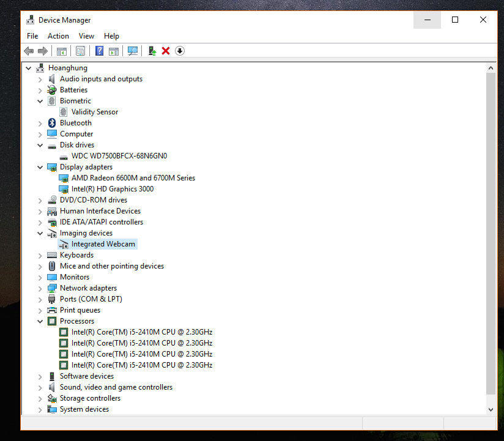The height and width of the screenshot is (441, 504).
Task: Click Update driver software toolbar icon
Action: (152, 51)
